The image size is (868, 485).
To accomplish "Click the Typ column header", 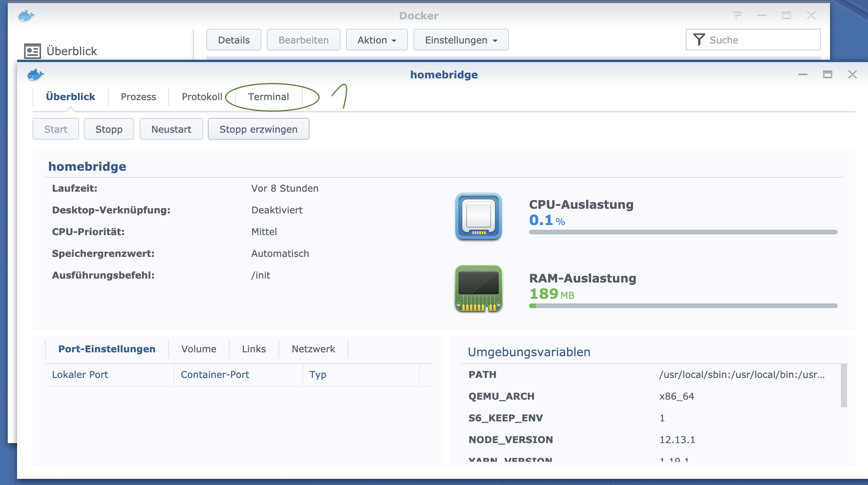I will tap(361, 375).
